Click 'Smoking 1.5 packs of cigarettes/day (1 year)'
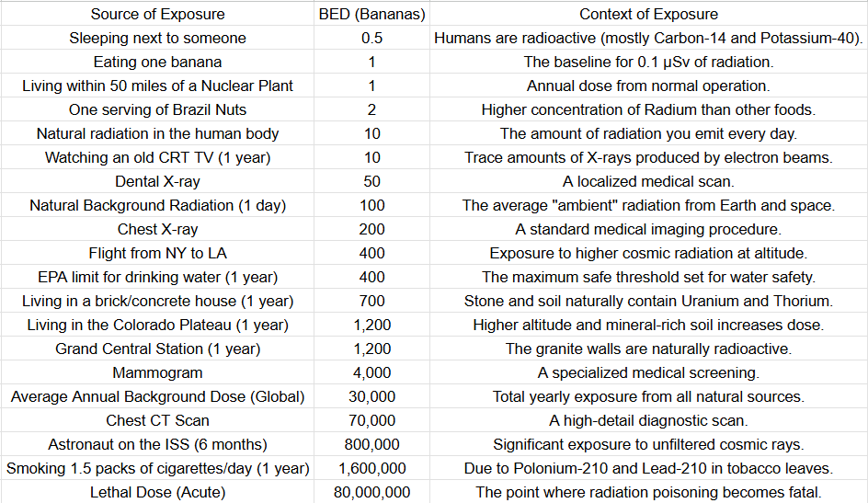 pos(157,468)
